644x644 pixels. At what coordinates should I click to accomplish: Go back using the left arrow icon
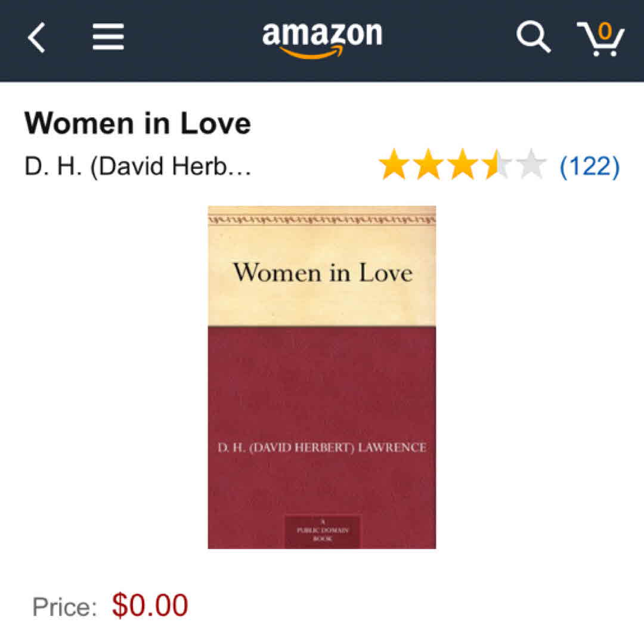tap(36, 38)
